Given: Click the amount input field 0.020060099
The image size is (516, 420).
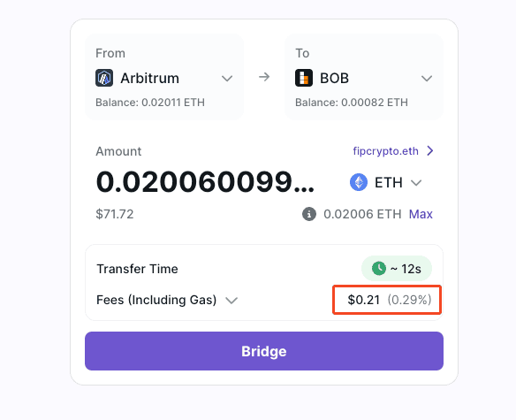Looking at the screenshot, I should (x=205, y=182).
